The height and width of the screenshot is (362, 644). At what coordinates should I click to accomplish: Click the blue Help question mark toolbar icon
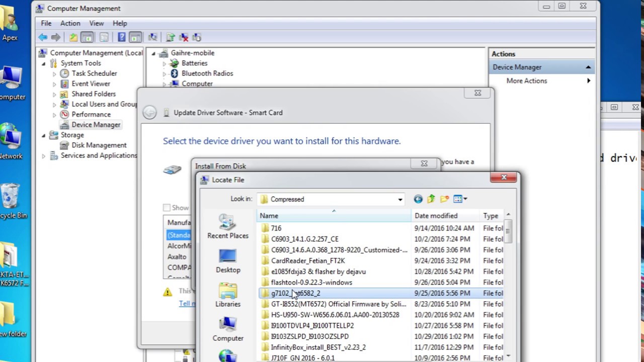tap(121, 37)
